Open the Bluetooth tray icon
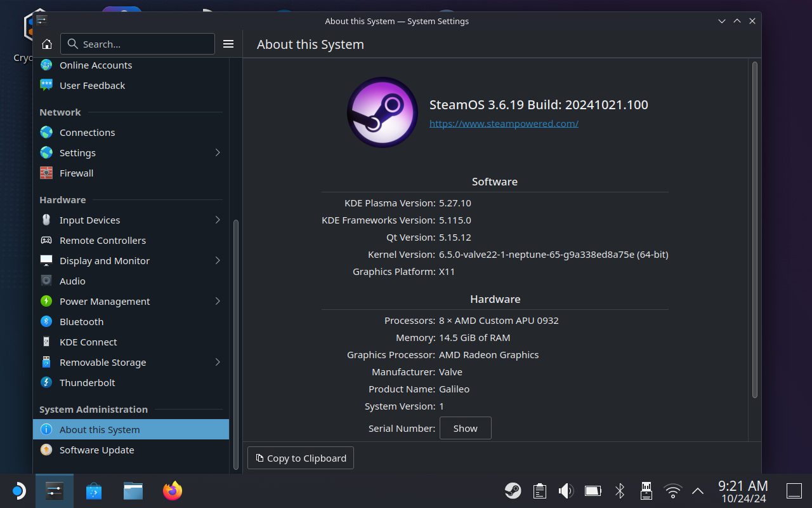The width and height of the screenshot is (812, 508). tap(620, 491)
